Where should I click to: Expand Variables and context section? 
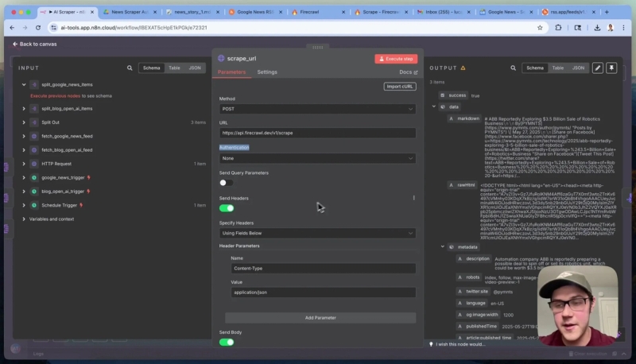point(24,219)
